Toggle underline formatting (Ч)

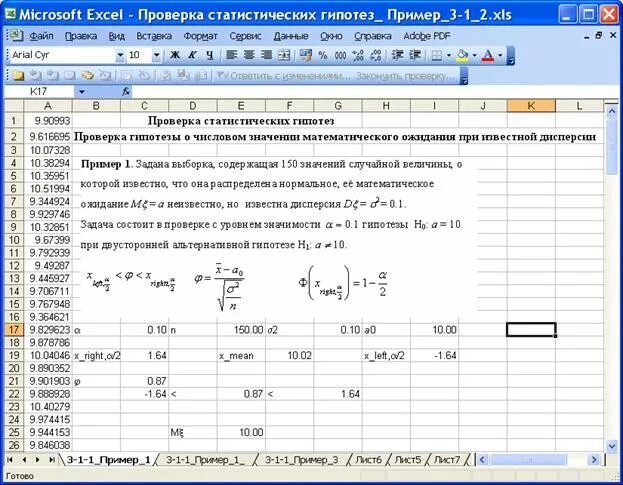click(209, 55)
